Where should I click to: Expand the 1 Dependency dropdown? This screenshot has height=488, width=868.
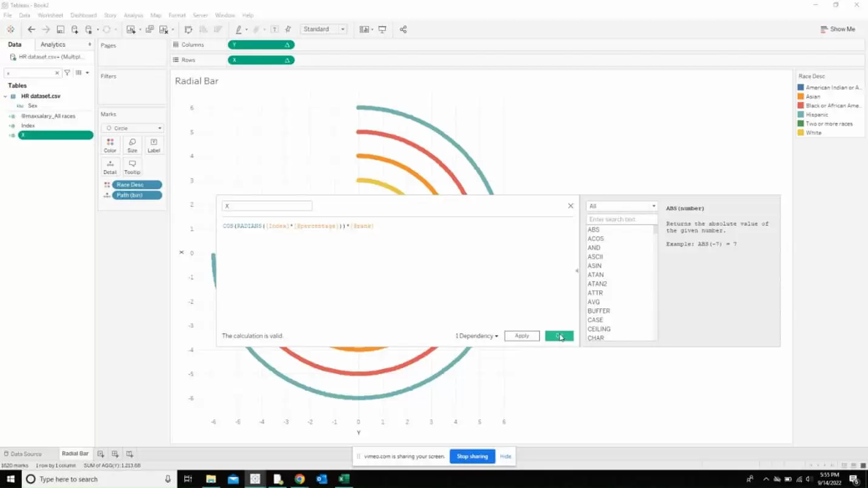(x=476, y=336)
